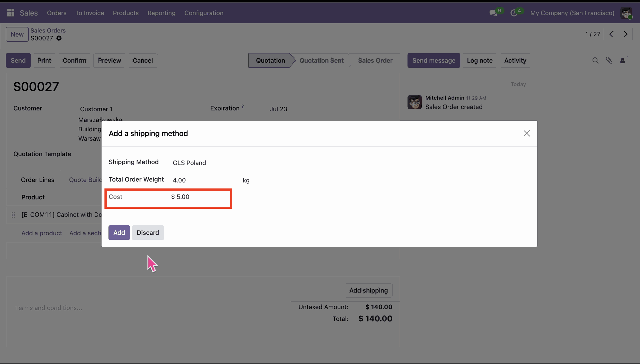The image size is (640, 364).
Task: Confirm the quotation
Action: [74, 60]
